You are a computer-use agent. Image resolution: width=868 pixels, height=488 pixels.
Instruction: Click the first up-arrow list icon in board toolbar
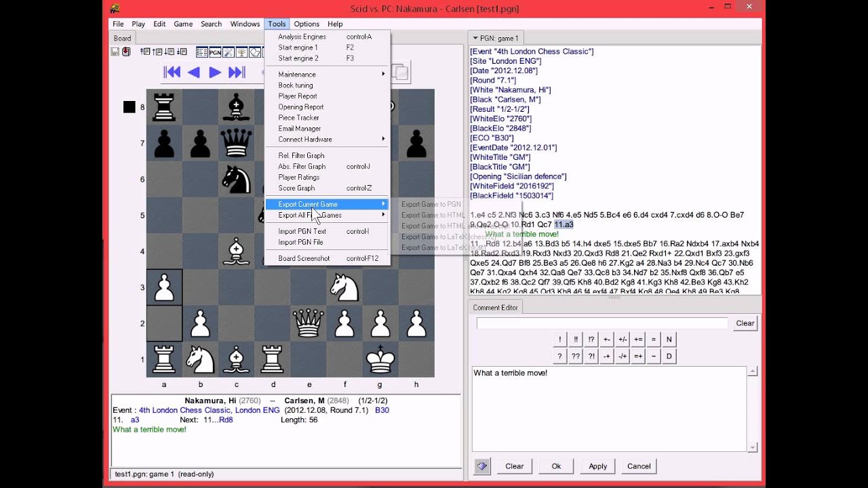tap(145, 52)
